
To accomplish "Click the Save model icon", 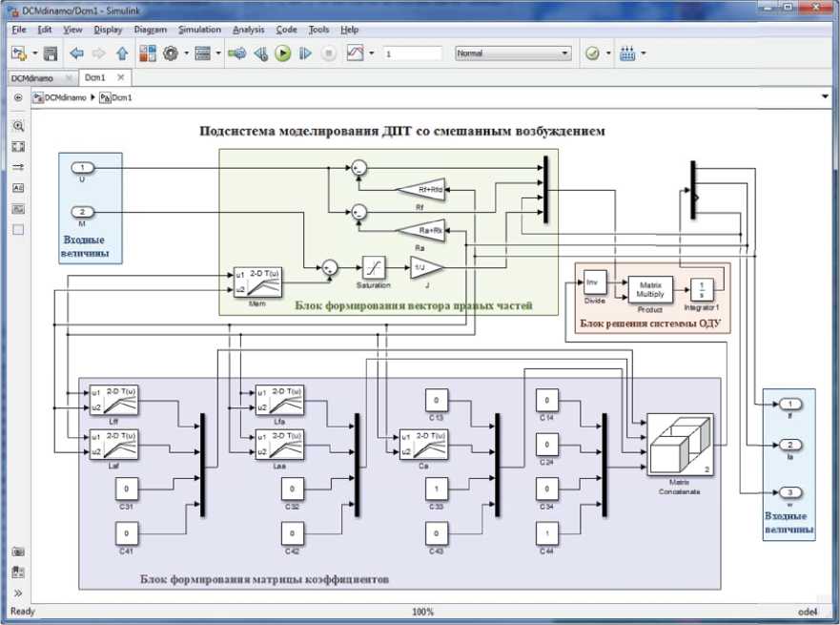I will click(x=51, y=53).
